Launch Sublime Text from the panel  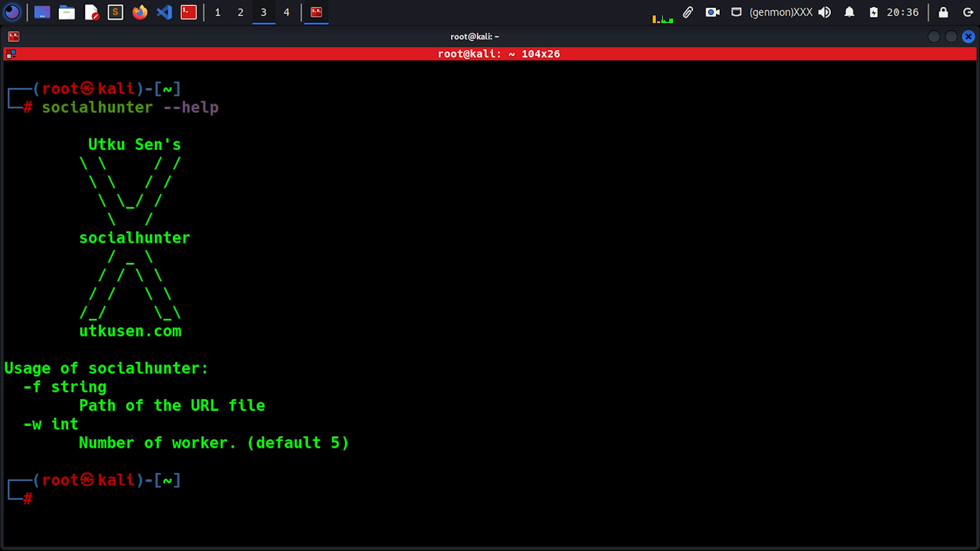(115, 12)
